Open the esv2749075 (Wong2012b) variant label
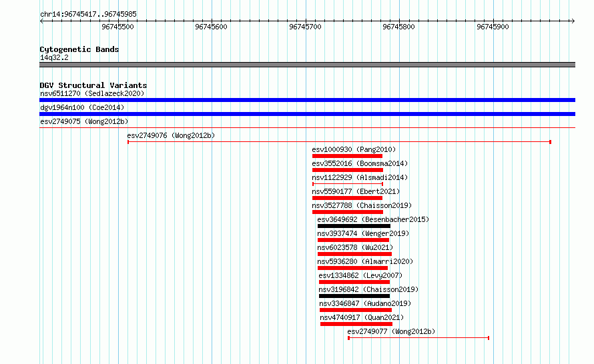594x364 pixels. point(84,121)
